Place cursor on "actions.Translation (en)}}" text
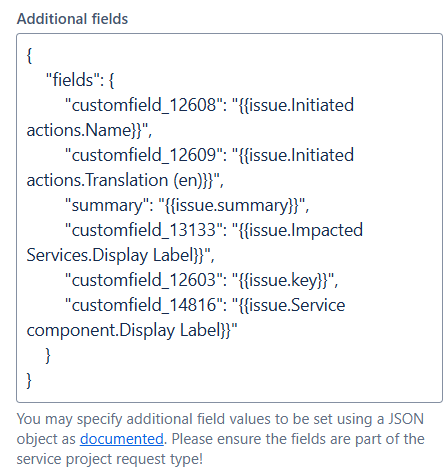Viewport: 443px width, 471px height. 120,180
